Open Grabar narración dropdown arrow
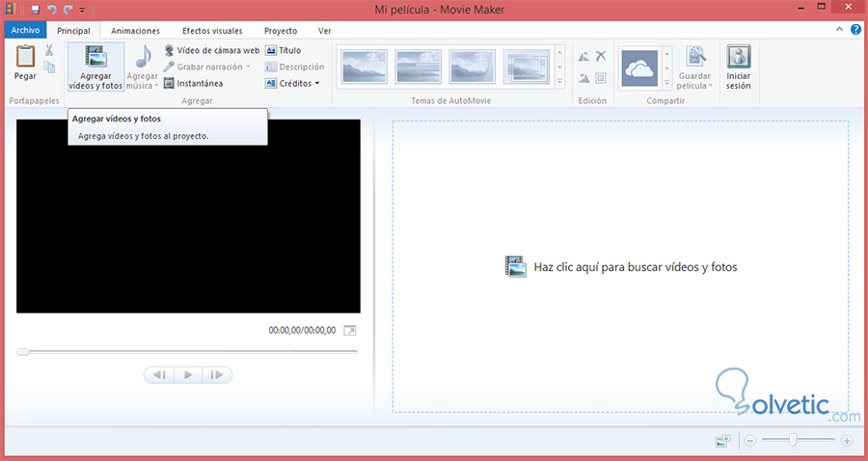Image resolution: width=868 pixels, height=461 pixels. [248, 67]
